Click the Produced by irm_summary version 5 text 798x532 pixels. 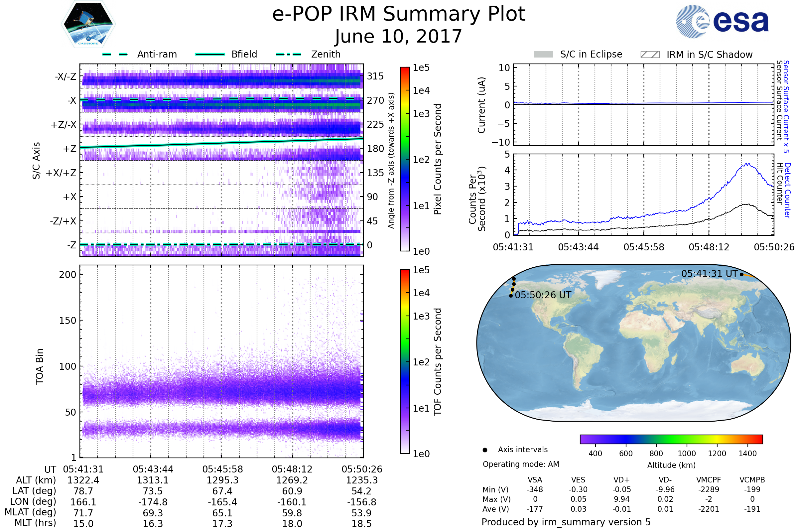pos(566,522)
